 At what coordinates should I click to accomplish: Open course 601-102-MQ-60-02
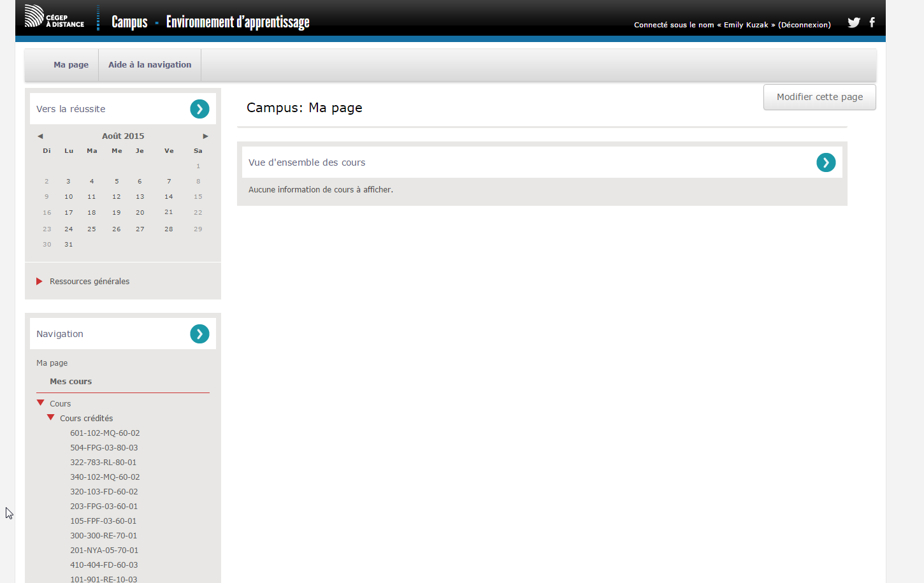pyautogui.click(x=105, y=433)
